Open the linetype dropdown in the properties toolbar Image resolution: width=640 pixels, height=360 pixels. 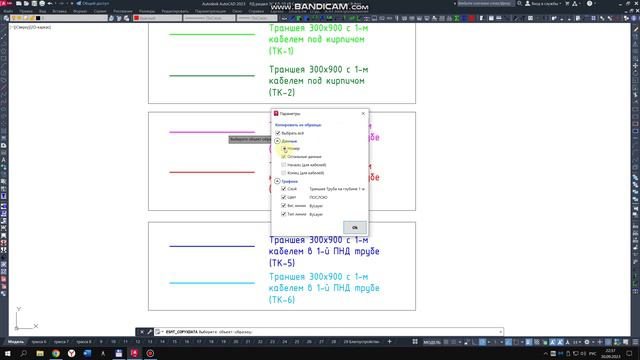pos(209,18)
